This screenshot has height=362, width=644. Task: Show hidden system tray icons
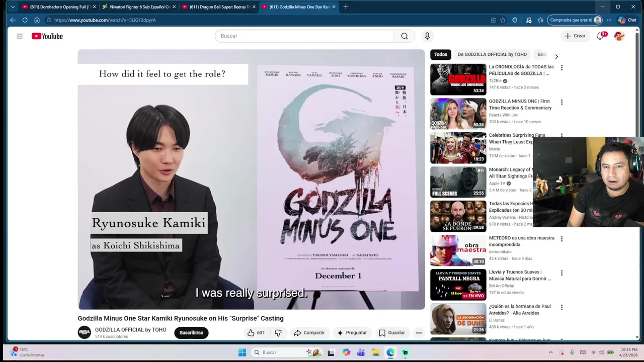click(x=550, y=352)
